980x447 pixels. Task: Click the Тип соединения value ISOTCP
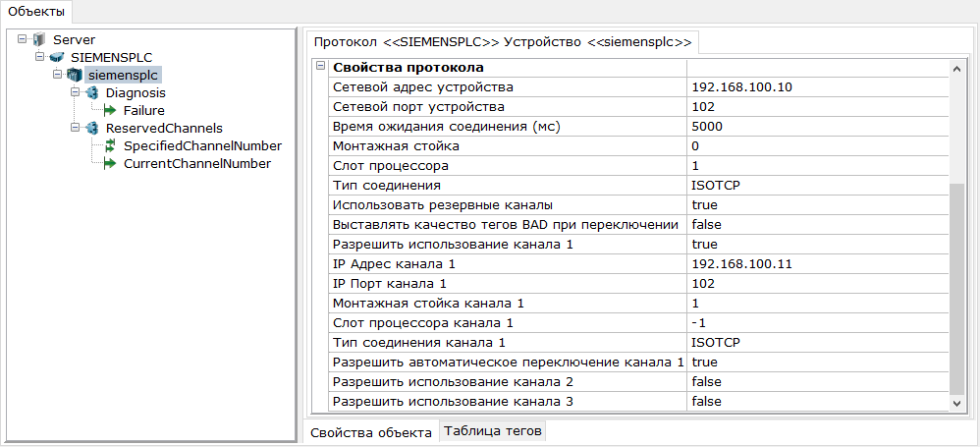[817, 185]
